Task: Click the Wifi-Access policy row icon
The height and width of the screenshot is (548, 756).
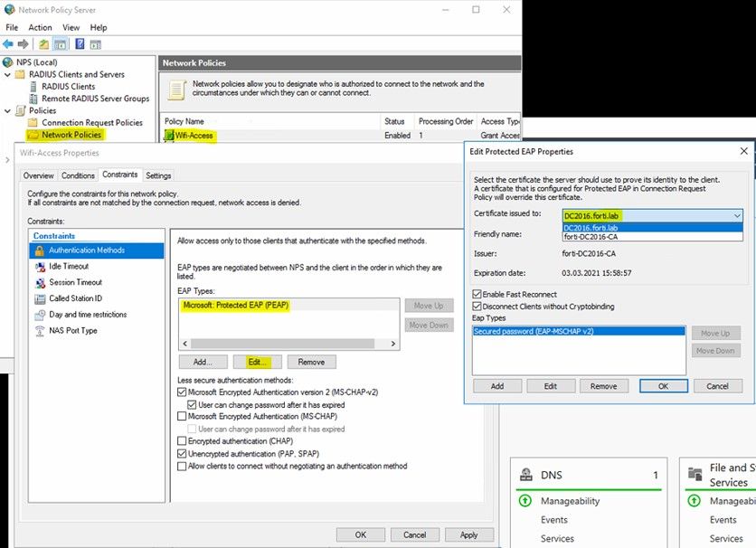Action: [x=169, y=136]
